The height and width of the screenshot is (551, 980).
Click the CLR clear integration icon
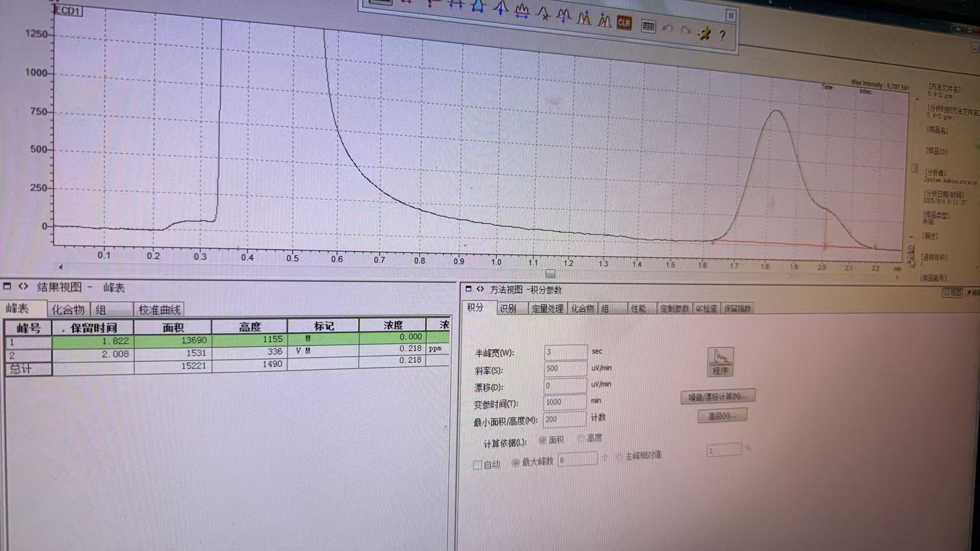click(x=624, y=23)
